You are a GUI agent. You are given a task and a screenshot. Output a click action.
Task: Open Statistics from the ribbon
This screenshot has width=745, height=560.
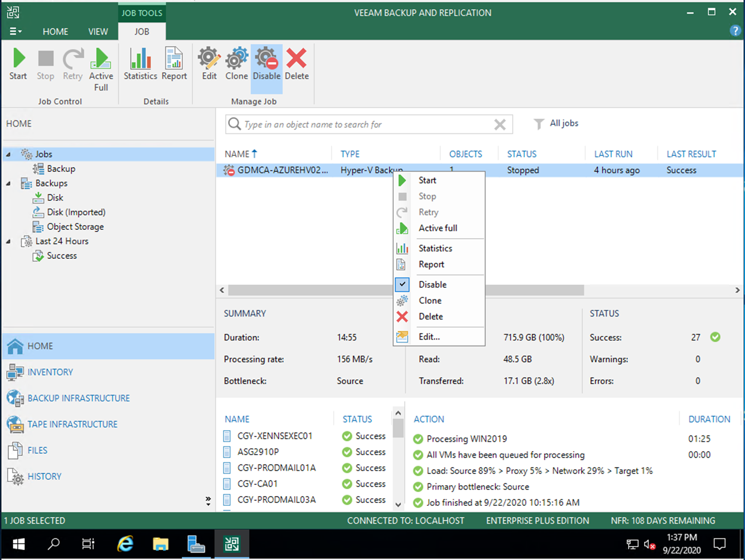click(x=140, y=64)
